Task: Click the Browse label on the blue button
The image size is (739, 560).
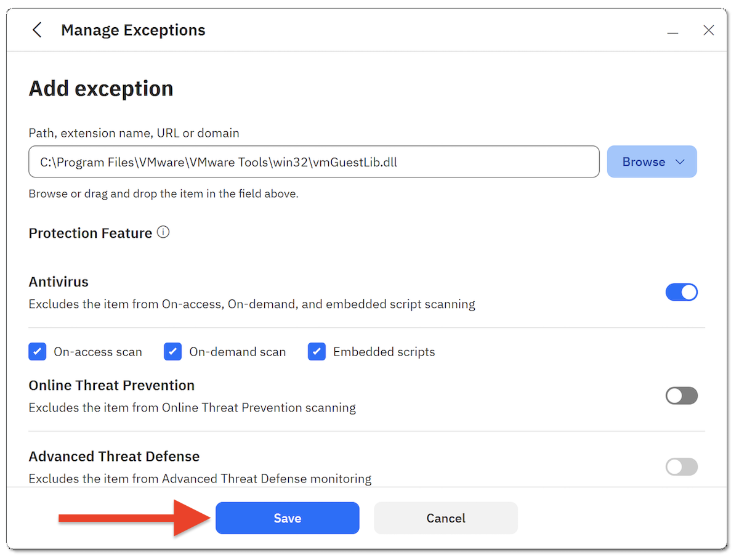Action: pyautogui.click(x=644, y=161)
